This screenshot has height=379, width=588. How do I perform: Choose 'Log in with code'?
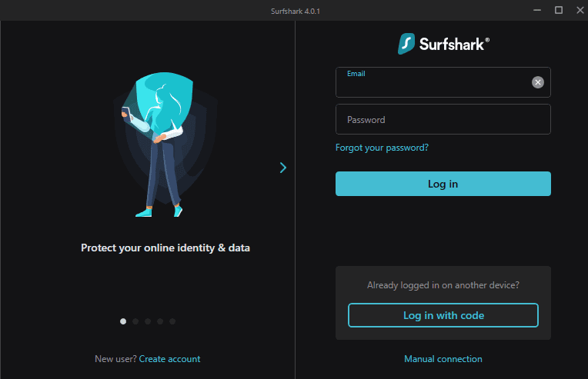(x=443, y=315)
